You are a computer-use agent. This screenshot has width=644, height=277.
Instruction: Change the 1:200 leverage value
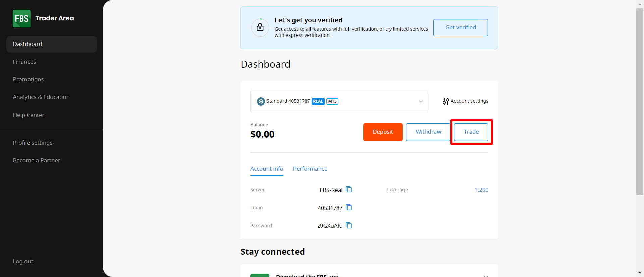(x=481, y=190)
